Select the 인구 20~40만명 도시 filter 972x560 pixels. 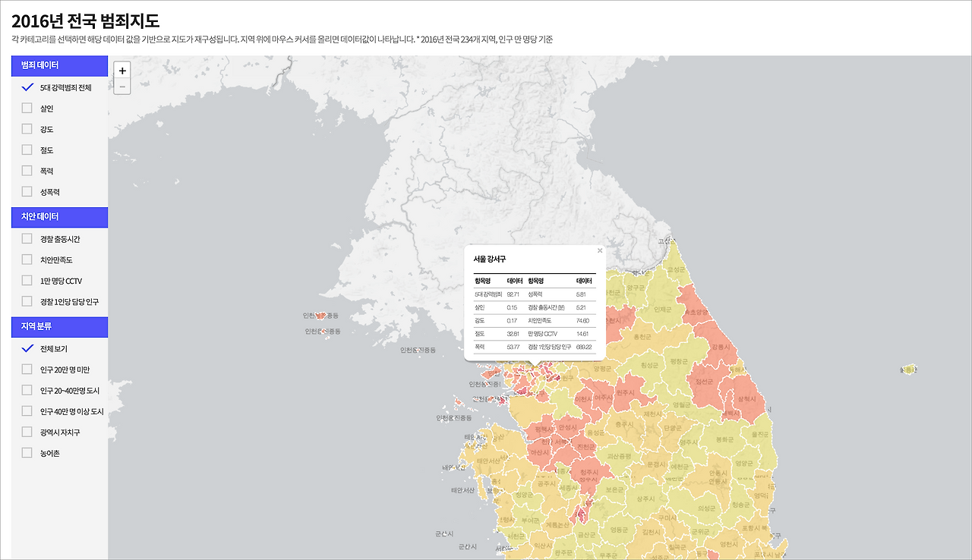click(27, 390)
